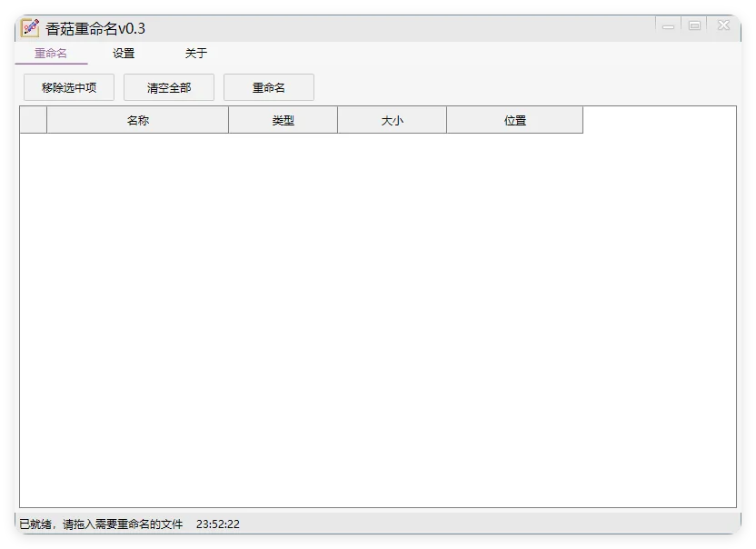The image size is (756, 549).
Task: Click the 位置 column header
Action: tap(514, 119)
